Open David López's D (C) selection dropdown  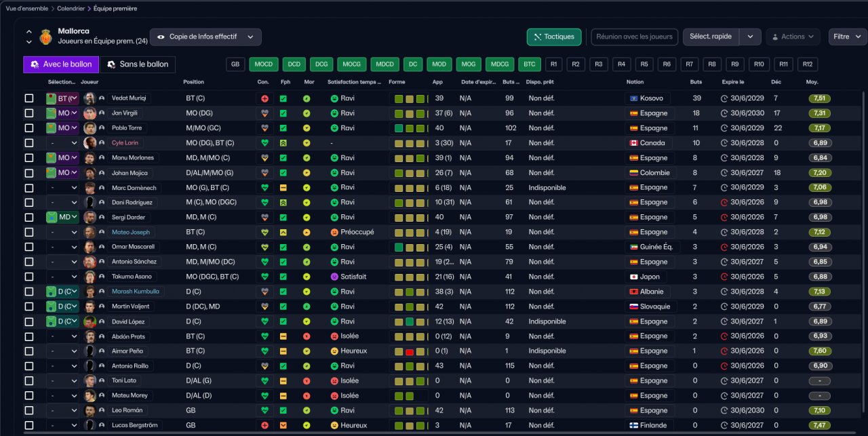(x=62, y=321)
